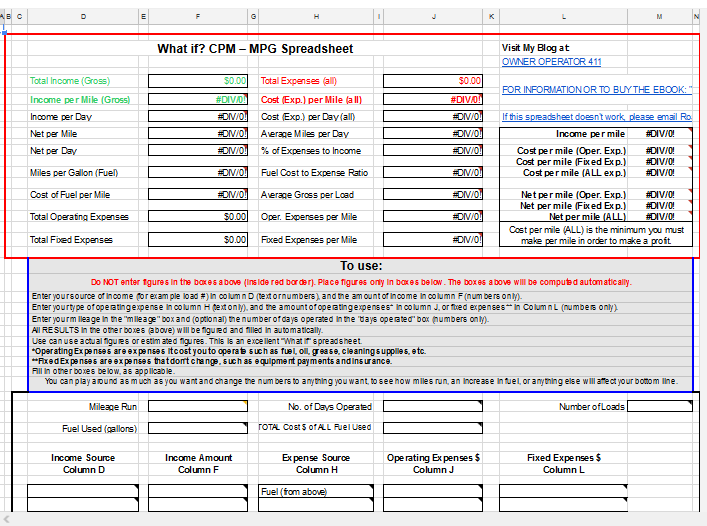Screen dimensions: 707x526
Task: Select the 'Cost per mile (Oper. Exp.)' #DIV/0! value
Action: 660,151
